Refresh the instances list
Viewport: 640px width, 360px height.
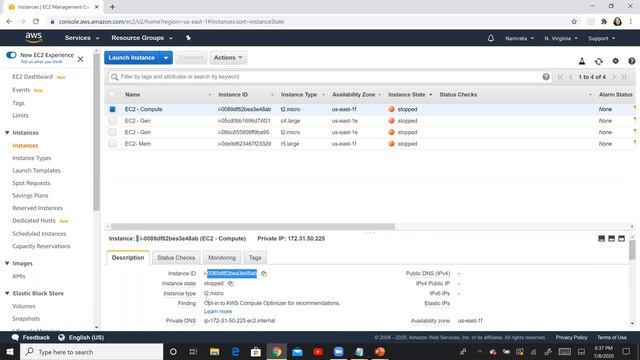click(x=598, y=61)
